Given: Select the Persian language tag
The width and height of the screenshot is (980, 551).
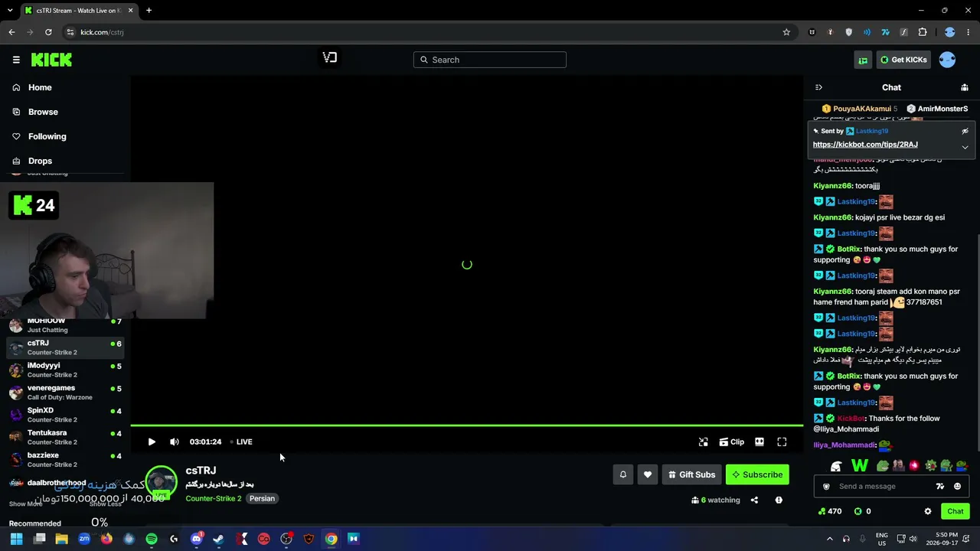Looking at the screenshot, I should pos(262,498).
